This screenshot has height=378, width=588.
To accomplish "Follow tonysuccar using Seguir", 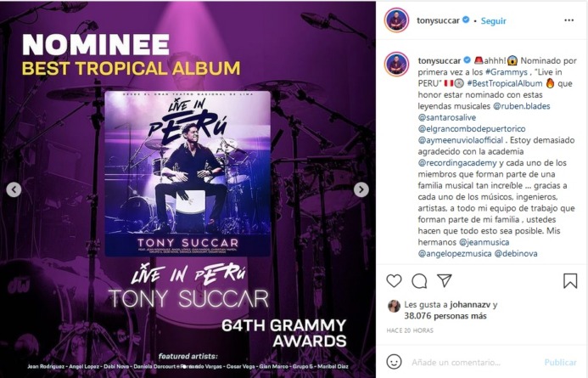I will (493, 20).
